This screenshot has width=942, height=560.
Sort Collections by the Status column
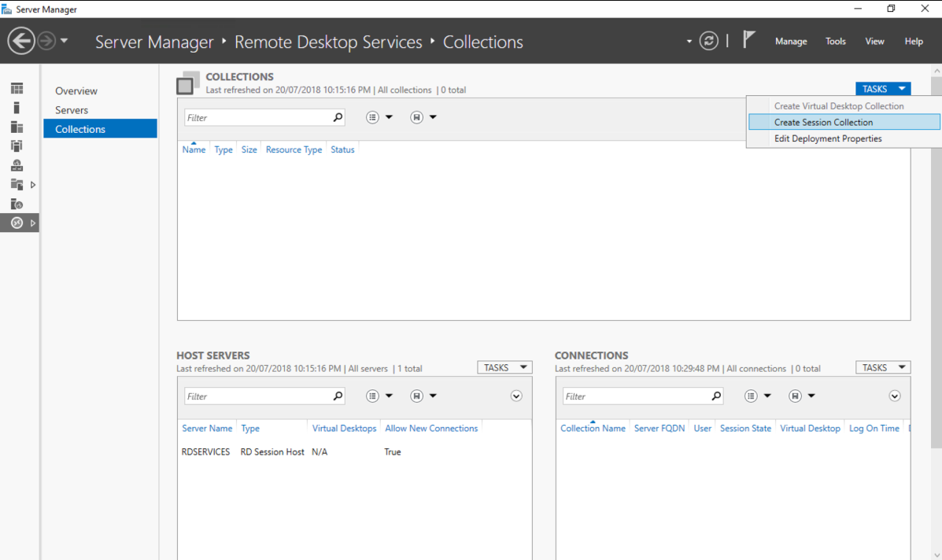342,149
